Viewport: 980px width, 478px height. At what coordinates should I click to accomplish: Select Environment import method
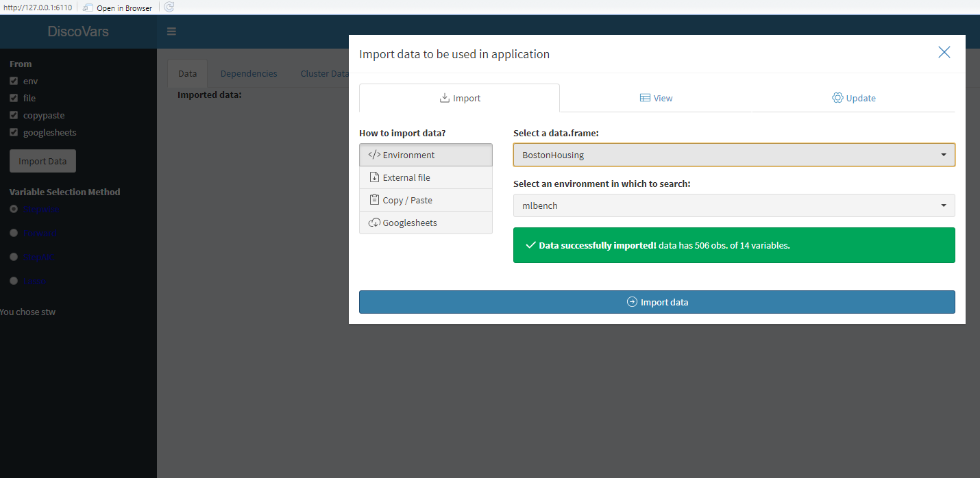point(426,155)
